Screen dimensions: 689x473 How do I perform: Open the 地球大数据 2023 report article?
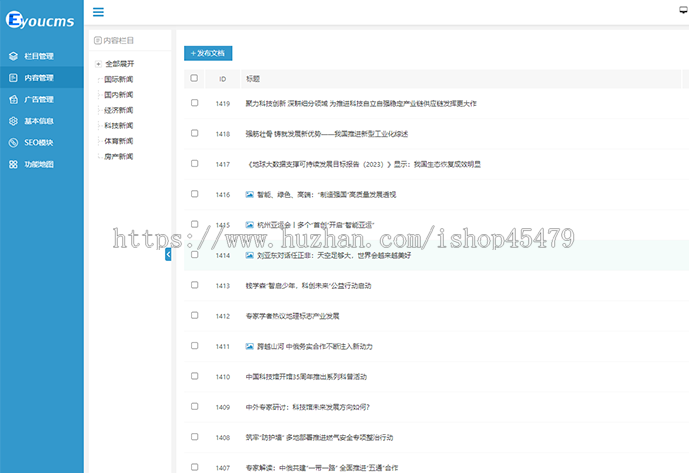(364, 164)
